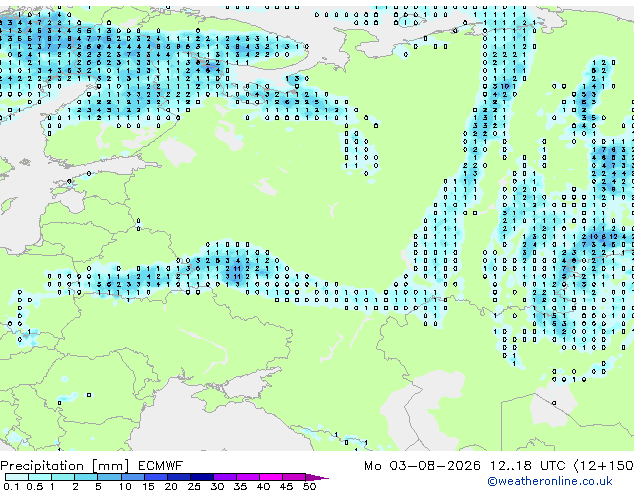634x490 pixels.
Task: Click the 10–15 mm blue legend swatch
Action: [133, 477]
